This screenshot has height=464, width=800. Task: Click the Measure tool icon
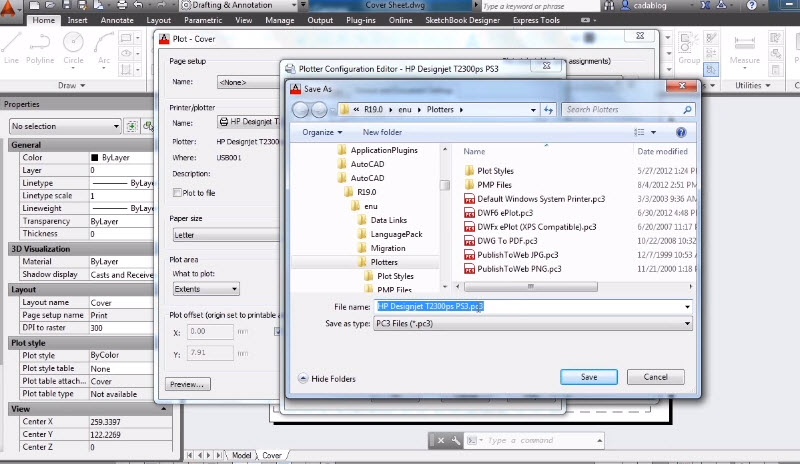pos(744,48)
